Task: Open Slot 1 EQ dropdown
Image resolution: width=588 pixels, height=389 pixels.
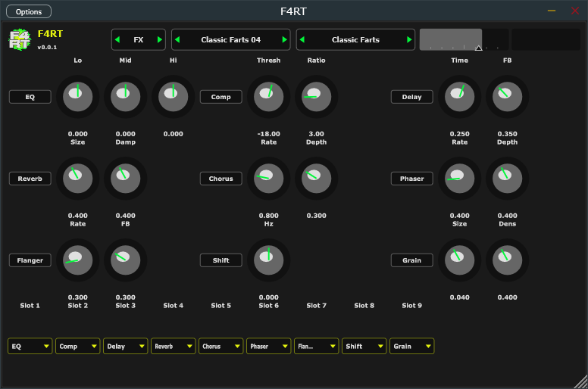Action: 30,347
